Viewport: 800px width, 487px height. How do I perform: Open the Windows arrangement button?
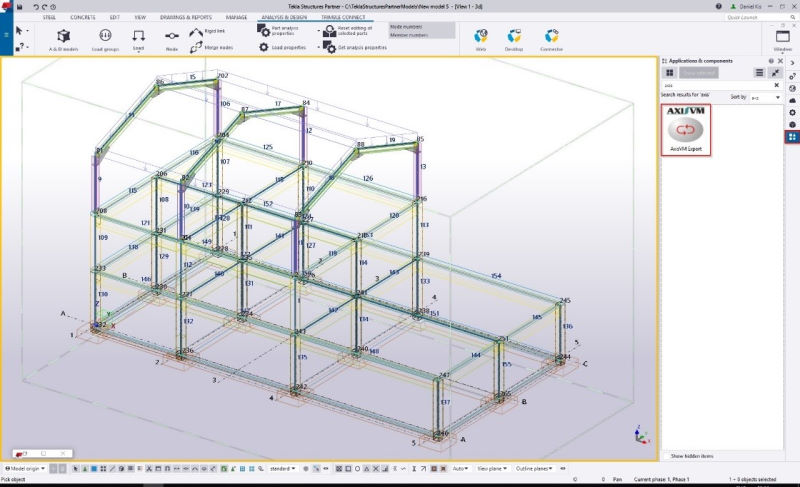point(781,37)
